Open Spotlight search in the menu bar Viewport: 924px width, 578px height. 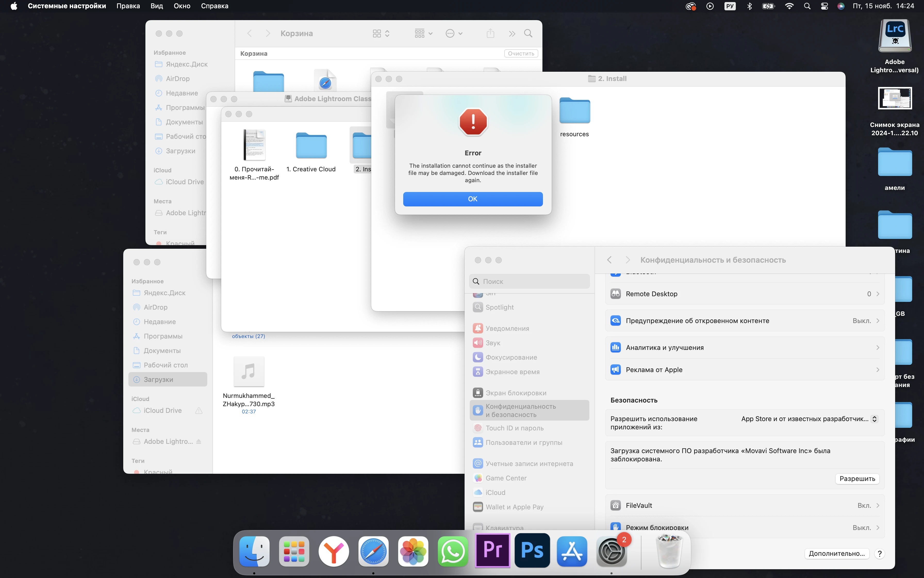pyautogui.click(x=807, y=6)
